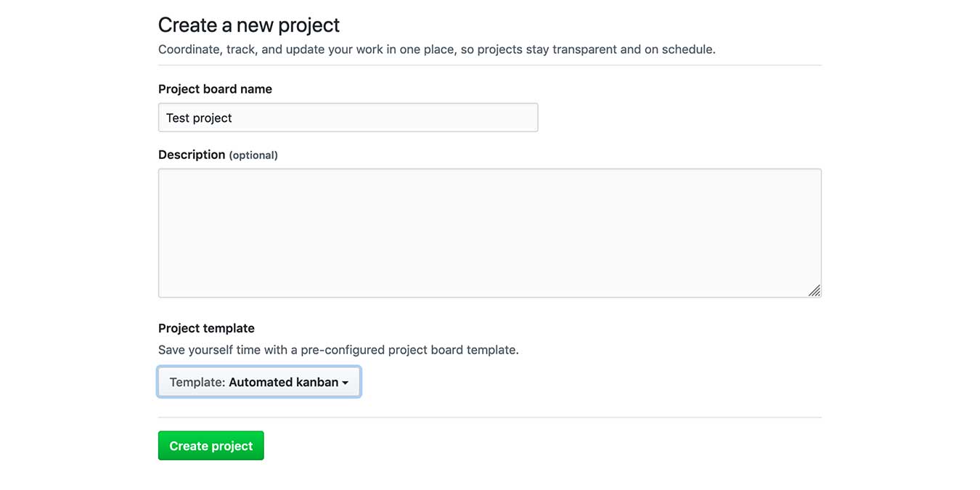This screenshot has height=490, width=980.
Task: Click the disclosure triangle on the template button
Action: click(x=346, y=382)
